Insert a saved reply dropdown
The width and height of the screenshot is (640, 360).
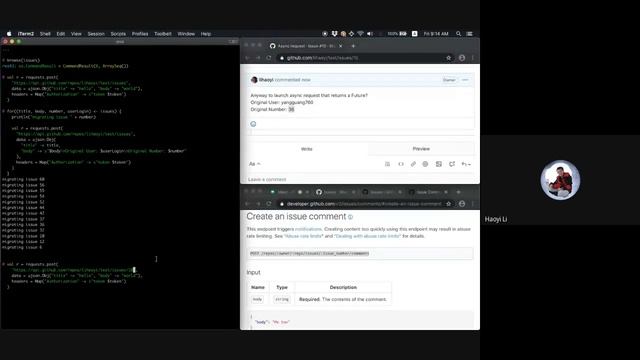coord(466,164)
